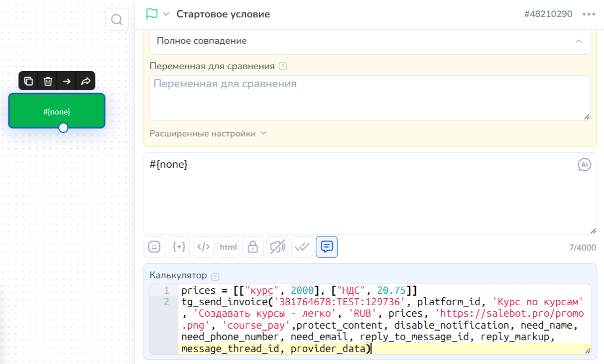This screenshot has width=604, height=364.
Task: Toggle the content protection lock
Action: click(x=253, y=247)
